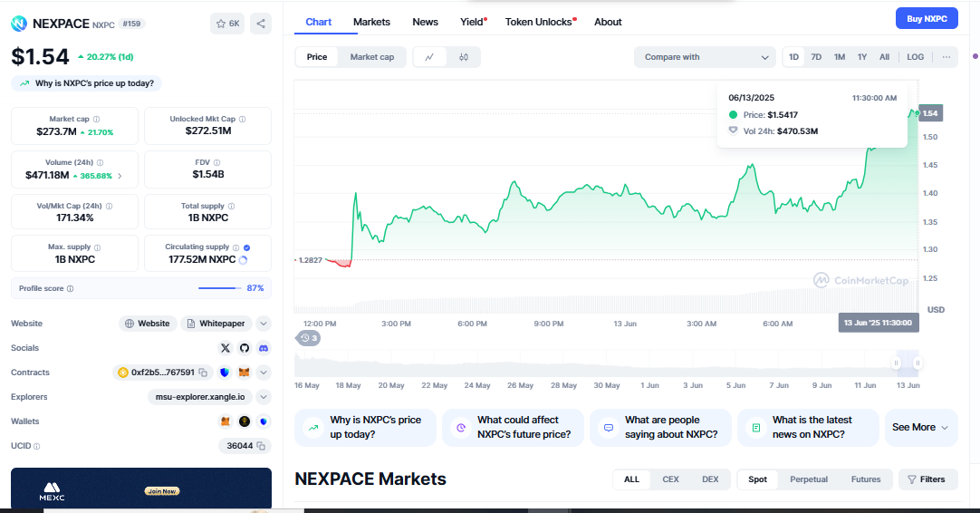Open info icon next to Vol/Mkt Cap (24h)
This screenshot has height=513, width=980.
coord(109,206)
